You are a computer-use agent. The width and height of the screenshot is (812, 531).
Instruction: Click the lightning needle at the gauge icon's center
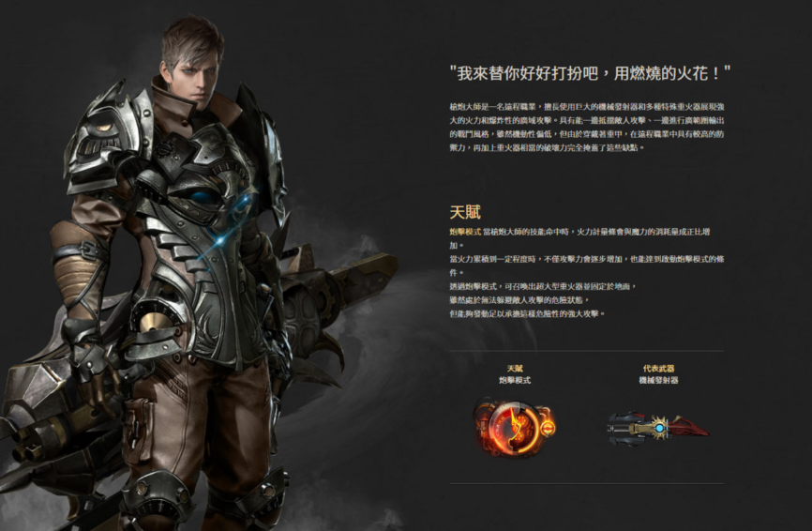(x=514, y=426)
